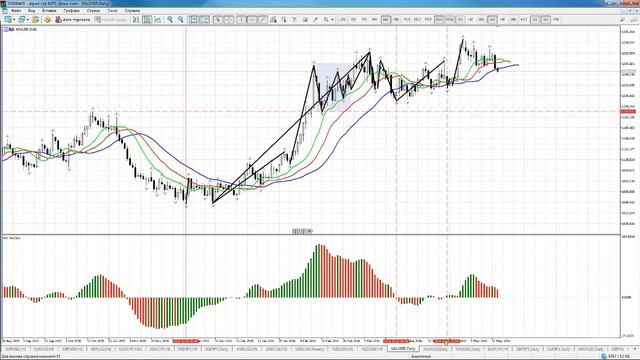Select the text tool

pos(294,20)
